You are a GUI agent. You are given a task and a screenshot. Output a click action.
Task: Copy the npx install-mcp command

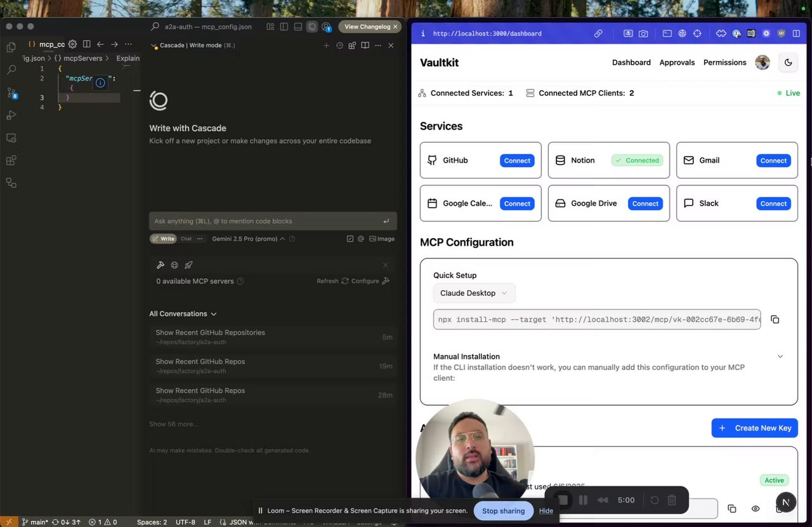[775, 319]
